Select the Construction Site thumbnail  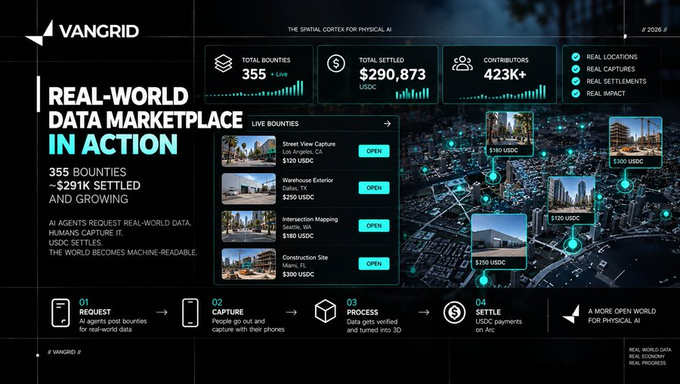pos(248,264)
